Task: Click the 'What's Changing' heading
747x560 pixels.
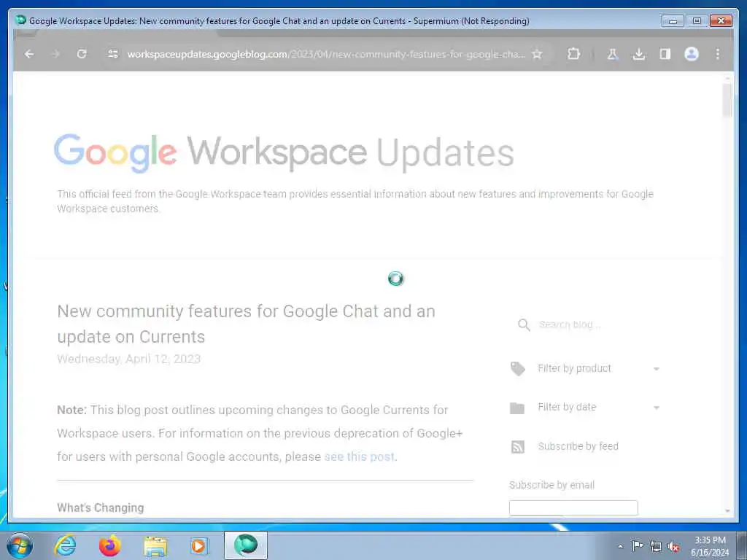Action: pos(100,507)
